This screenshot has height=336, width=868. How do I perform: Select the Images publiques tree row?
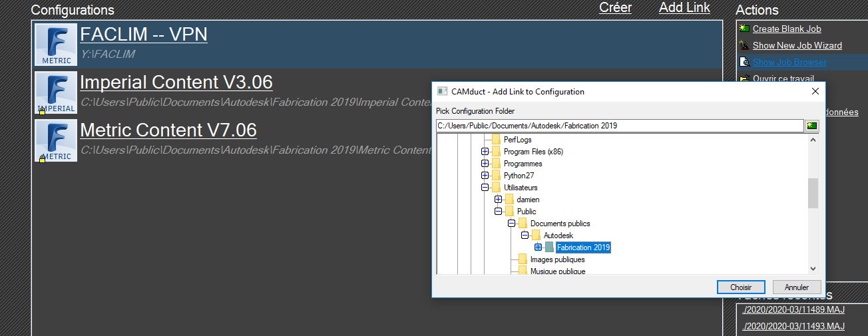tap(557, 259)
